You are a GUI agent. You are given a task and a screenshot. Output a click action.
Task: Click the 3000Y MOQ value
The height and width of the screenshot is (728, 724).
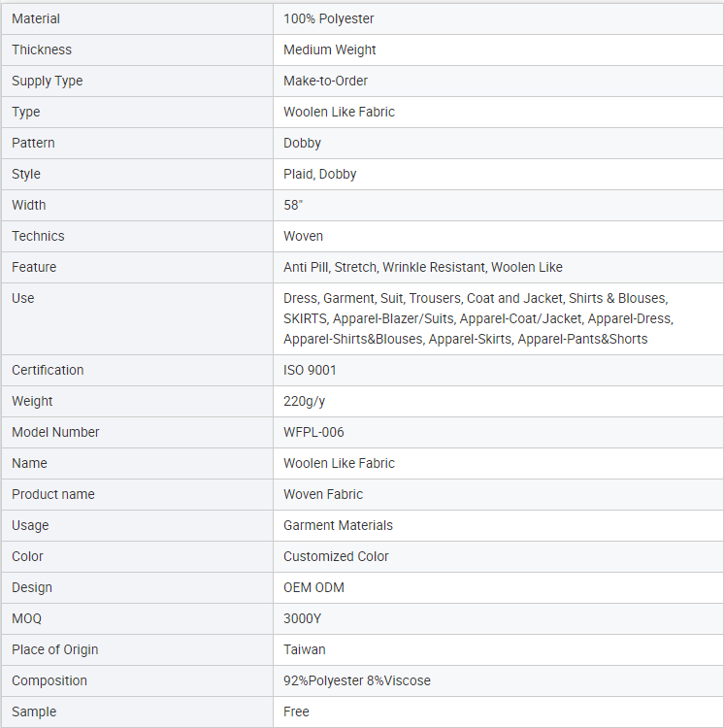click(x=302, y=619)
